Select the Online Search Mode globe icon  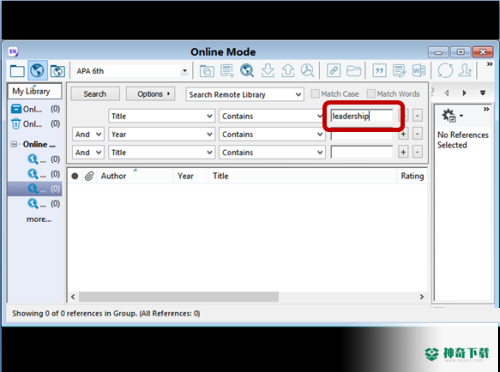click(37, 70)
